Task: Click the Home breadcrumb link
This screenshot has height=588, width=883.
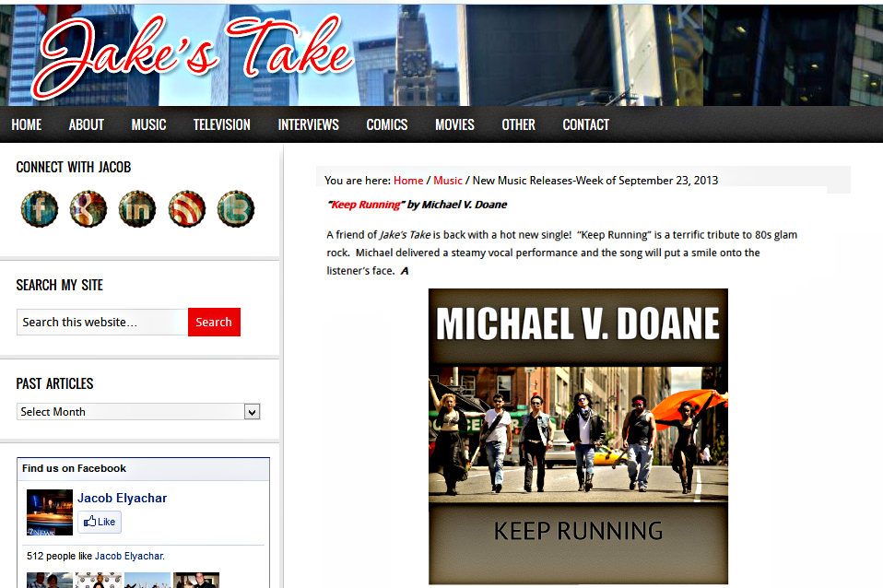Action: [x=408, y=181]
